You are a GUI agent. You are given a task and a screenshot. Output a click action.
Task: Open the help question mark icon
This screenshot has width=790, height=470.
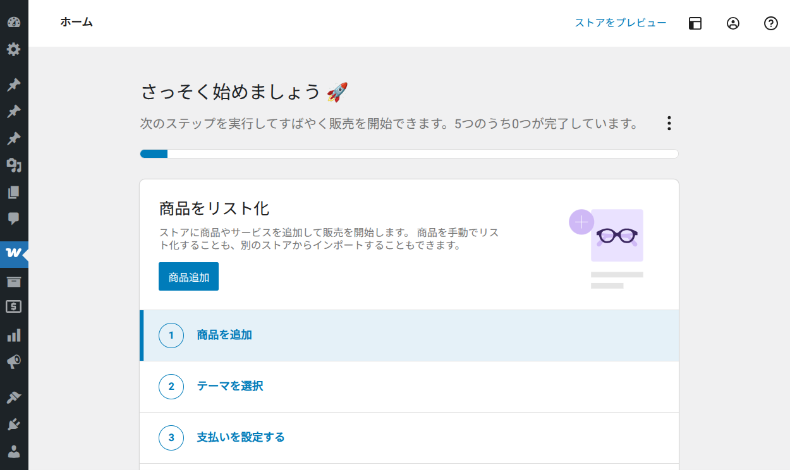pyautogui.click(x=771, y=23)
